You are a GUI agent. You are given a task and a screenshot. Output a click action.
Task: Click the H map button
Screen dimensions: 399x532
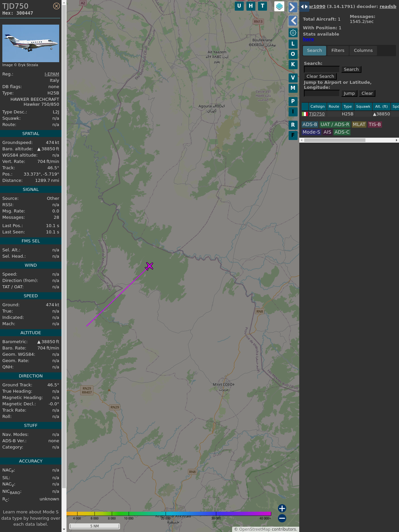pos(251,6)
